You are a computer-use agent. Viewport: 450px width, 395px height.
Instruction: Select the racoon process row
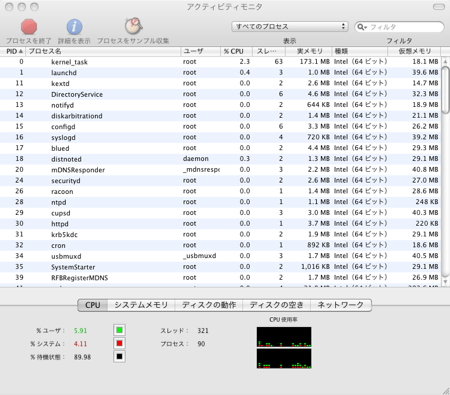coord(220,191)
